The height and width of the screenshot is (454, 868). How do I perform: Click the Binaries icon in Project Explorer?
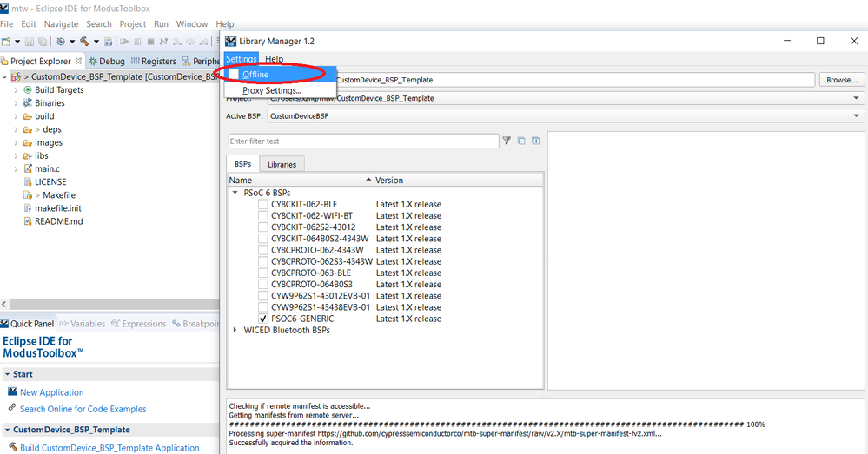click(28, 102)
